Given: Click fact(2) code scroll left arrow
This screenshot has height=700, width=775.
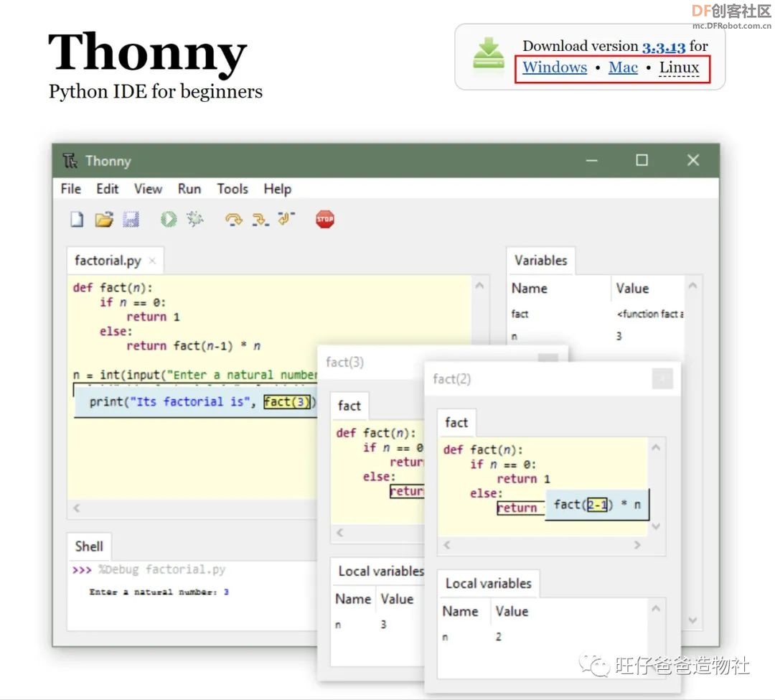Looking at the screenshot, I should 447,545.
